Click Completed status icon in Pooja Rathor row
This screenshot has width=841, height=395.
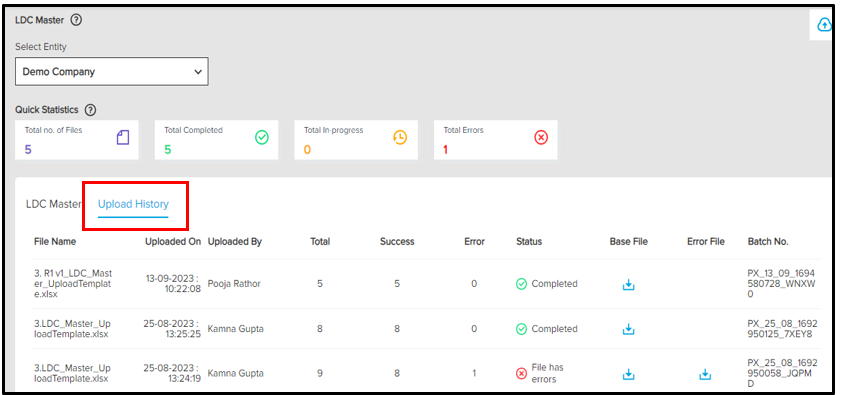click(521, 284)
